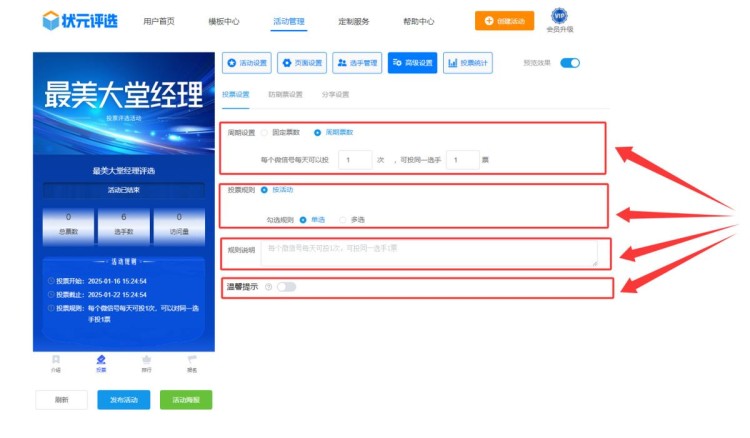The height and width of the screenshot is (438, 750).
Task: Click the 状元评选 logo icon
Action: 51,20
